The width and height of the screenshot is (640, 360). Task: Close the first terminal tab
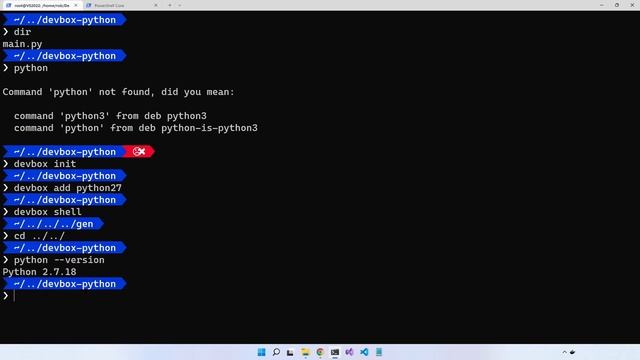pos(76,5)
